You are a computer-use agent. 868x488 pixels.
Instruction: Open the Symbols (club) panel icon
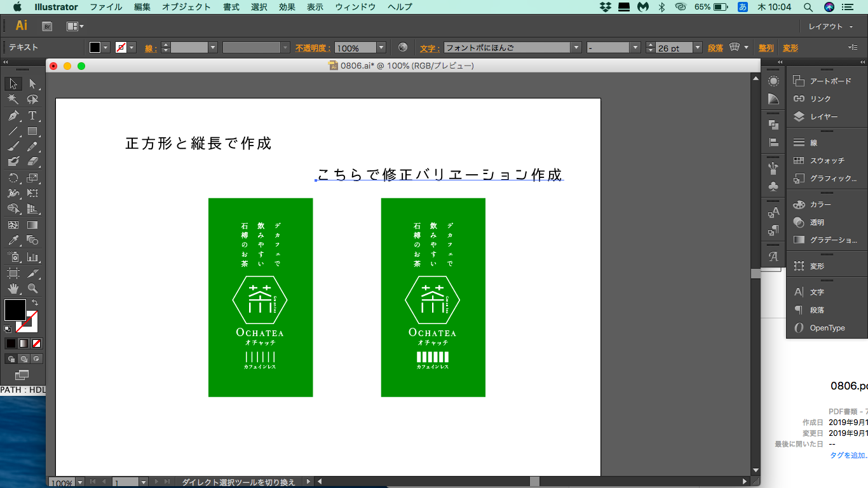pyautogui.click(x=773, y=186)
